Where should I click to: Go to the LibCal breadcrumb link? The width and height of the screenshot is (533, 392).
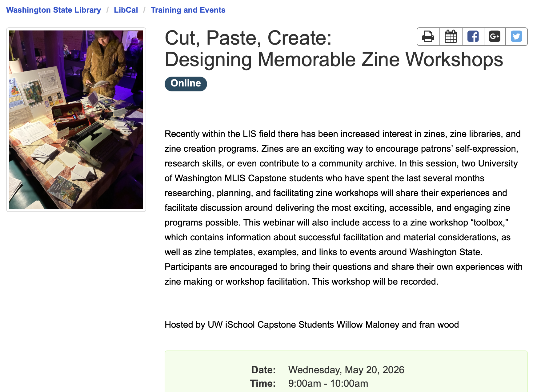coord(126,10)
